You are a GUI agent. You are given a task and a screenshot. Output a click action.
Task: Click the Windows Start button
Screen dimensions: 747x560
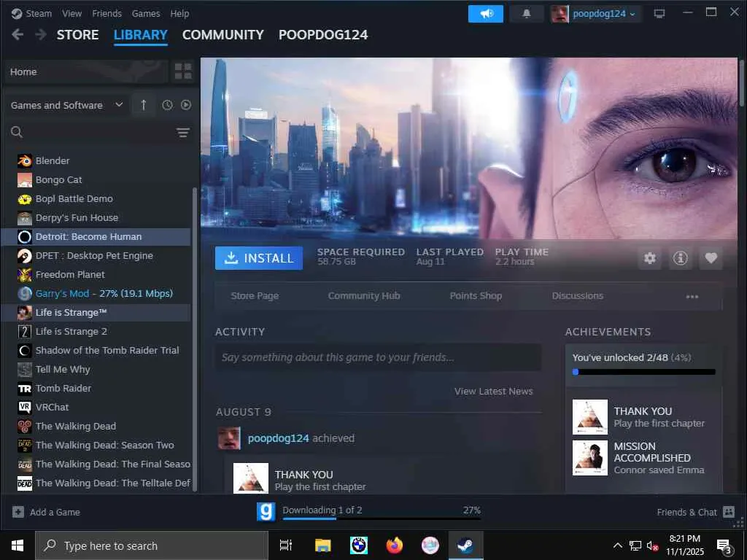[x=18, y=545]
